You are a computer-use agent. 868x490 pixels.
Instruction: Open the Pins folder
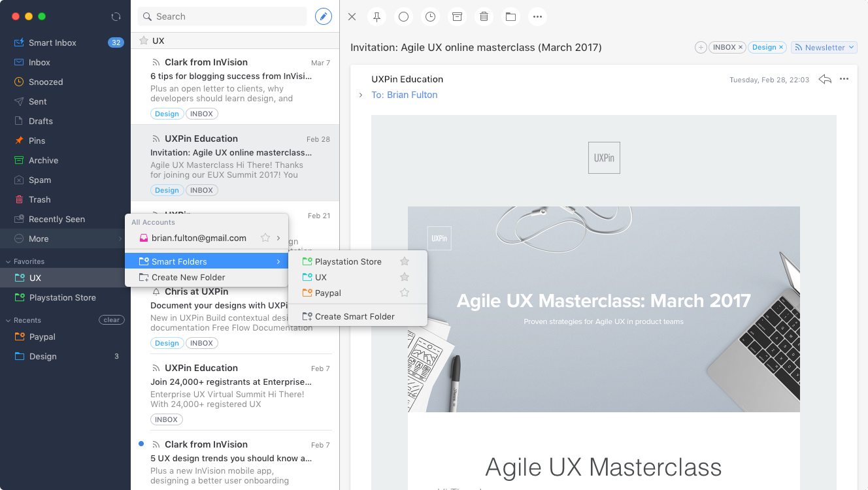point(65,140)
